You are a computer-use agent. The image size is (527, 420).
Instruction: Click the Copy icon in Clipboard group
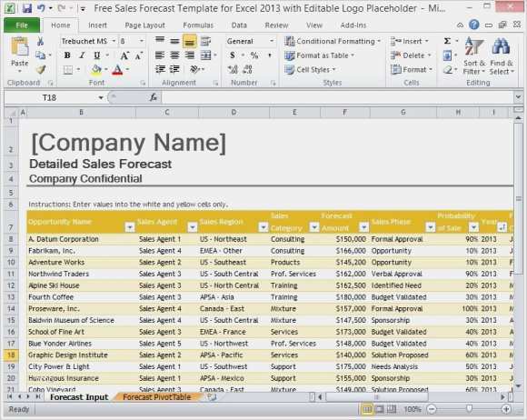point(40,55)
